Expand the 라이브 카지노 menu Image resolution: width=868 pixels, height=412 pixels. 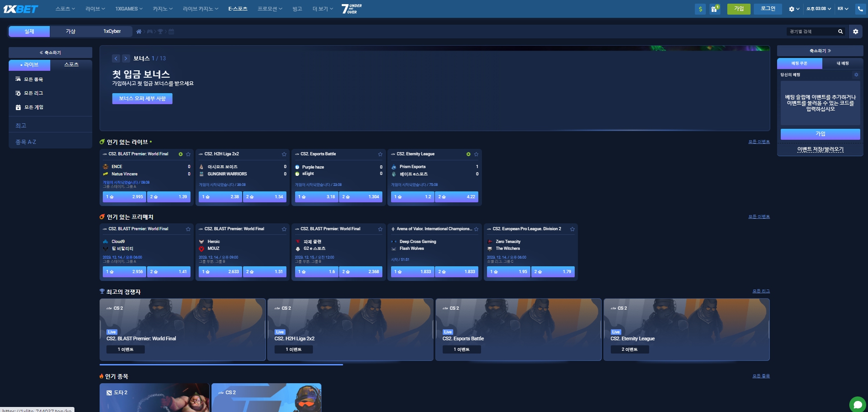[201, 9]
